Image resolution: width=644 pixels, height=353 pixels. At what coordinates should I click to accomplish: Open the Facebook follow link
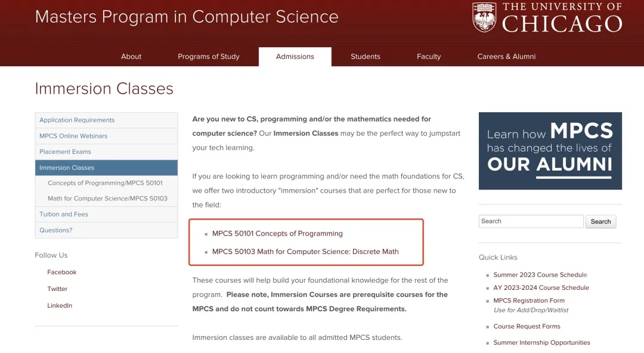coord(62,273)
